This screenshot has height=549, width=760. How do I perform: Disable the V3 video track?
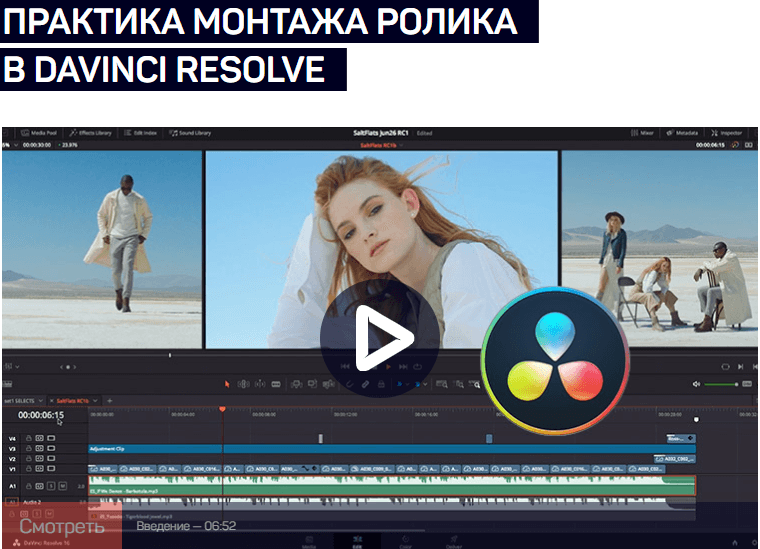(51, 449)
